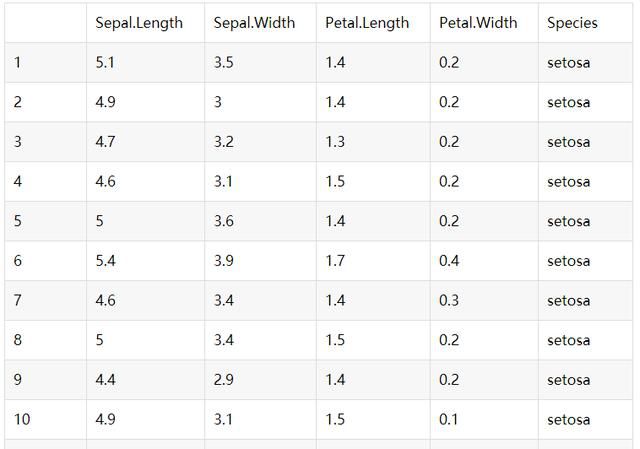Select the Petal.Width column header
640x449 pixels.
tap(478, 23)
